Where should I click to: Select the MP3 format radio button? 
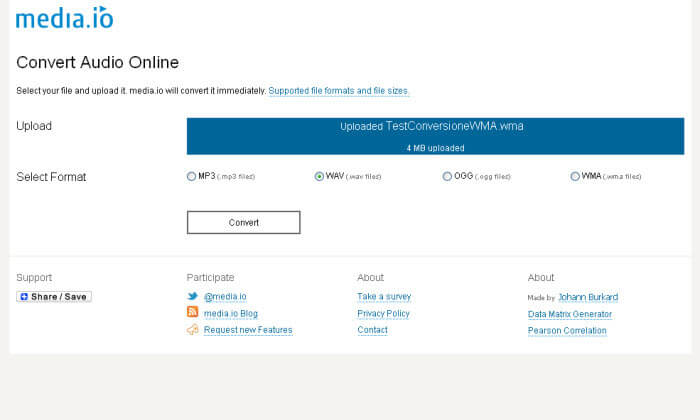(192, 176)
